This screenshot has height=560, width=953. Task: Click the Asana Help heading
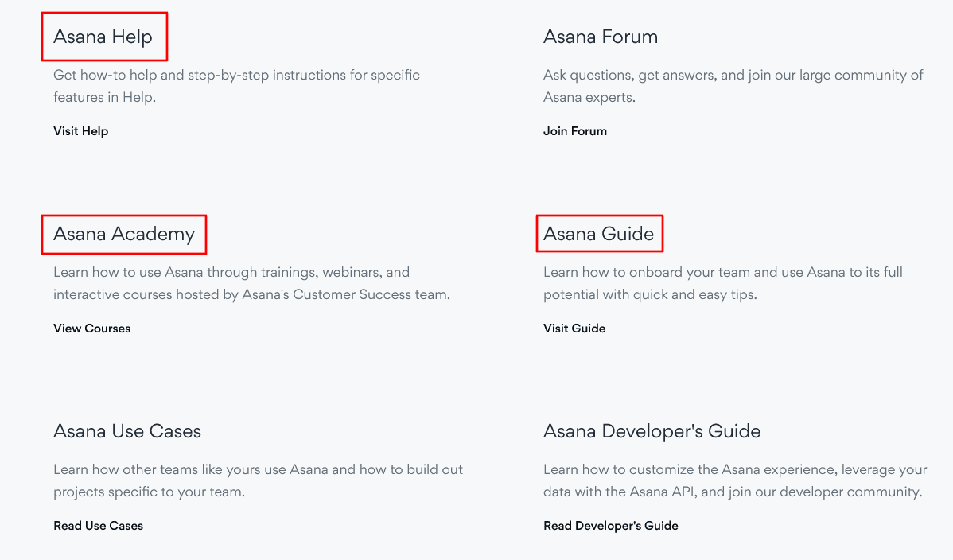[x=103, y=37]
